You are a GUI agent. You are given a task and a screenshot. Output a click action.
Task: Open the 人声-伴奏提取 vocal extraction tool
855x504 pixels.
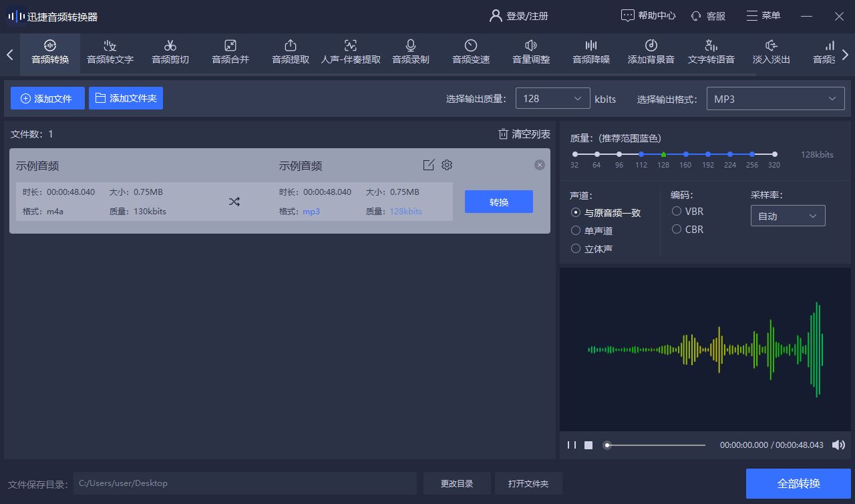pos(350,52)
